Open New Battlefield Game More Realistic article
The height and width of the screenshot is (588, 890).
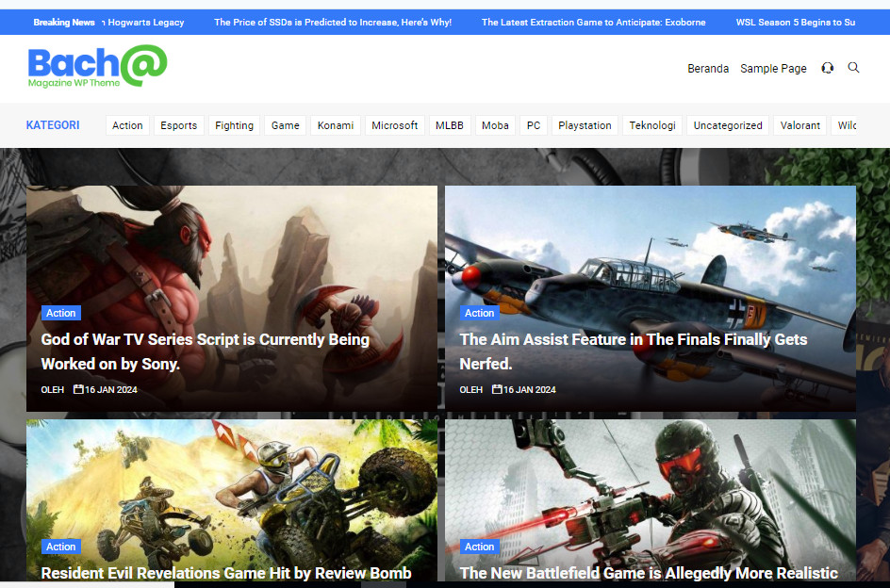coord(649,573)
